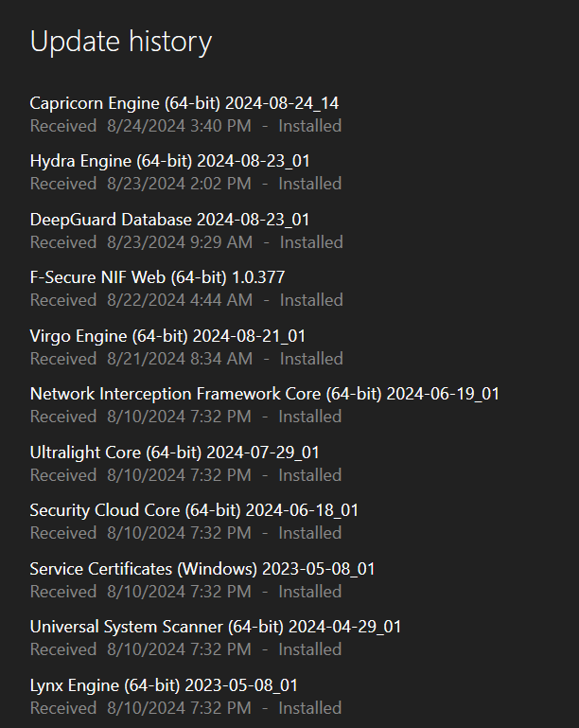
Task: Select the DeepGuard Database update entry
Action: (x=169, y=220)
